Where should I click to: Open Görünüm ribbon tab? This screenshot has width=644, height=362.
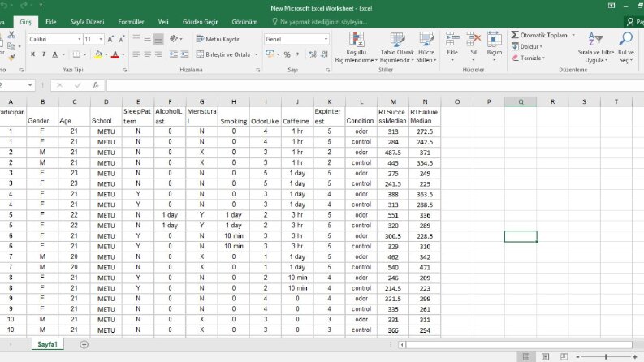[x=244, y=22]
